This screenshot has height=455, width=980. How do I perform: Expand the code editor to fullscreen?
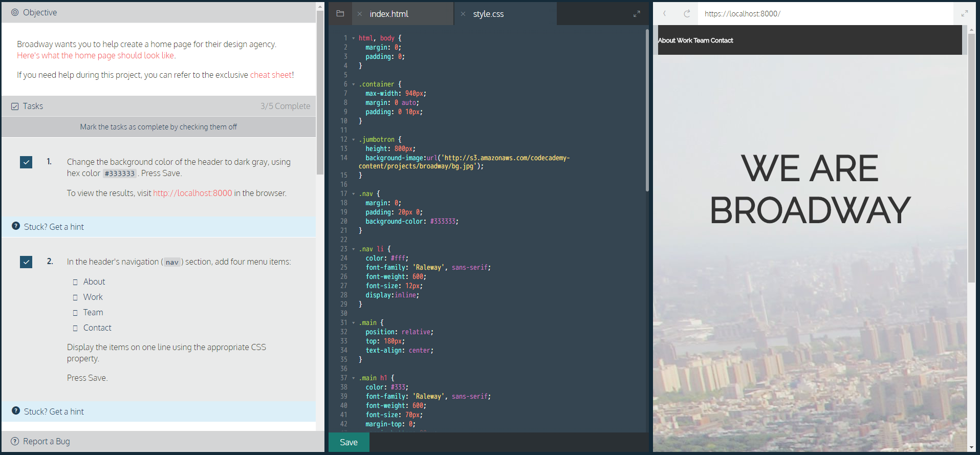637,14
